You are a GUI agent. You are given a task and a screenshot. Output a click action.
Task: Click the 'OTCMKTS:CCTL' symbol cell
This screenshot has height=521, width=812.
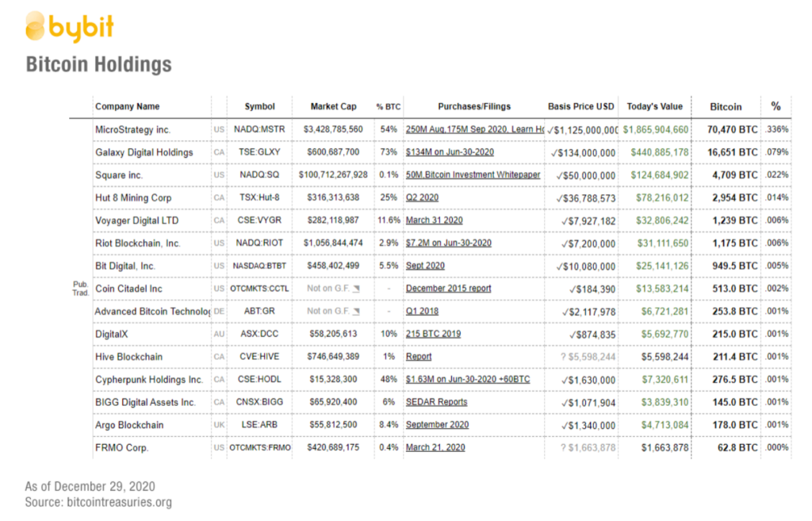tap(259, 289)
